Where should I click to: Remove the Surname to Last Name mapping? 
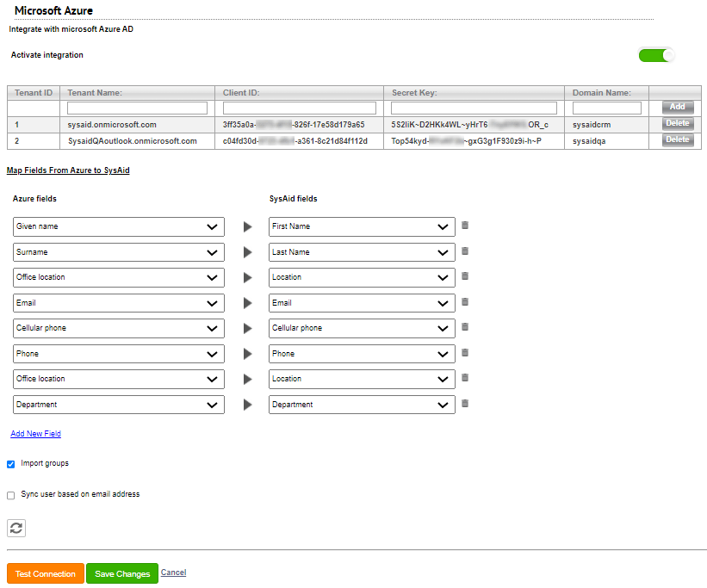465,251
